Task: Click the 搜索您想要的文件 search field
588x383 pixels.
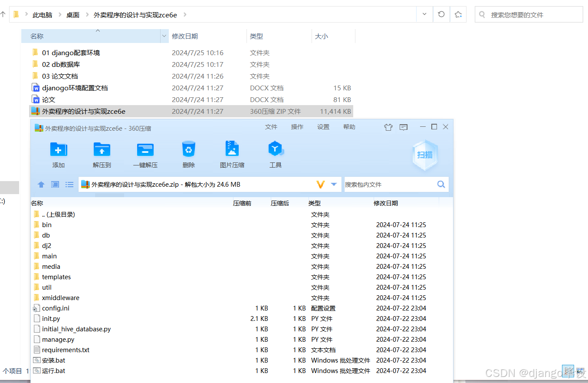Action: (x=529, y=14)
